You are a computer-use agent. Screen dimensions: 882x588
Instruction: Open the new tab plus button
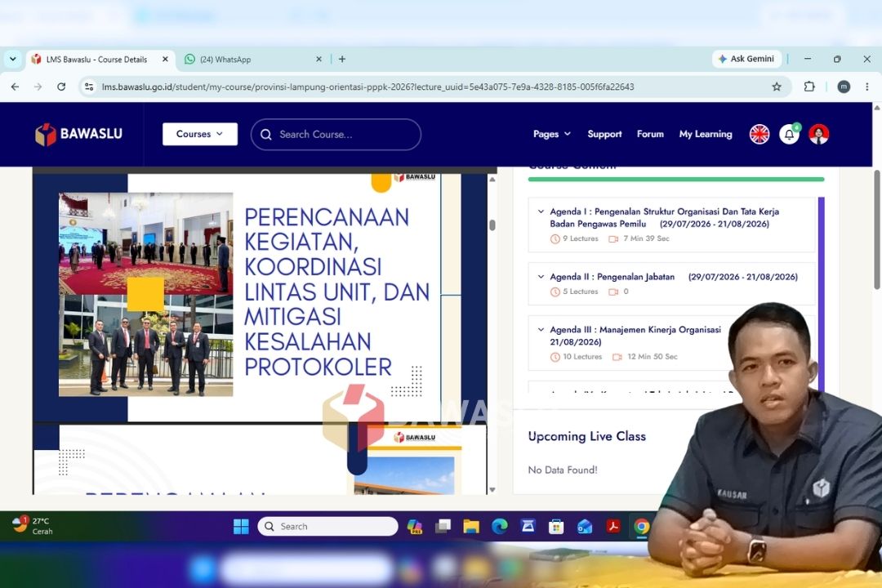point(342,59)
